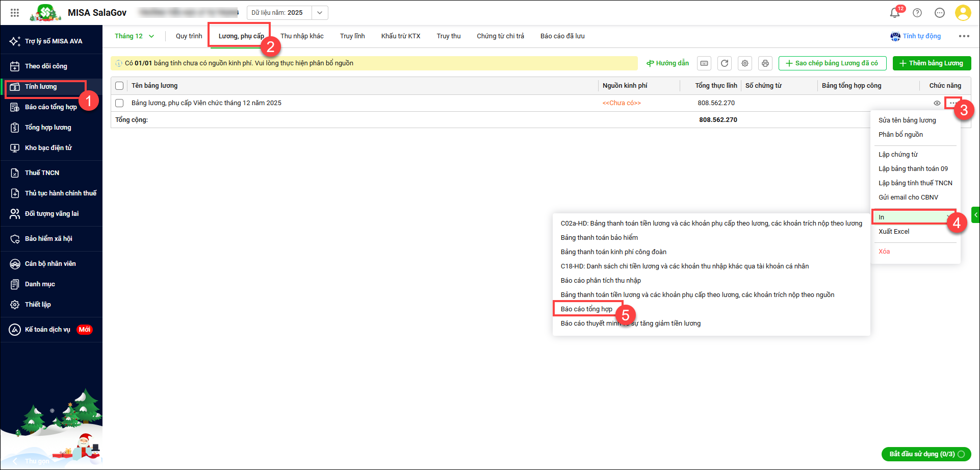
Task: Switch to the Thu nhập khác tab
Action: coord(302,36)
